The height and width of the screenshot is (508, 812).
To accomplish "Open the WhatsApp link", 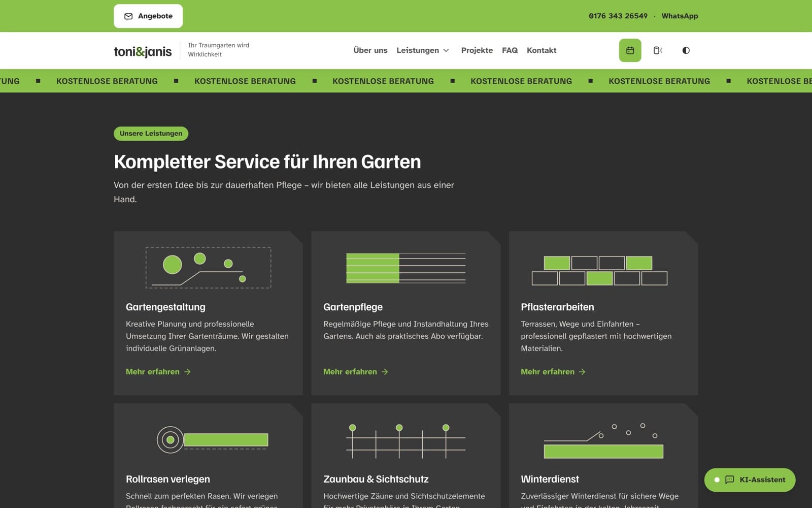I will point(680,16).
